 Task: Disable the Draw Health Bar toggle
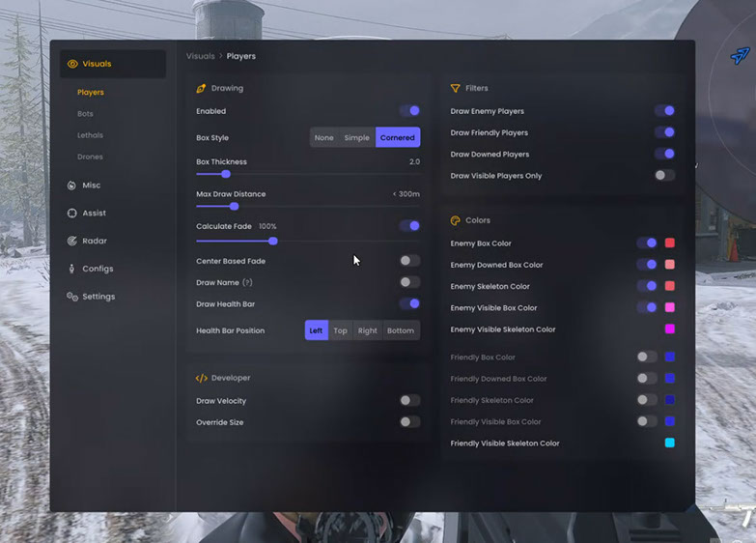(409, 304)
